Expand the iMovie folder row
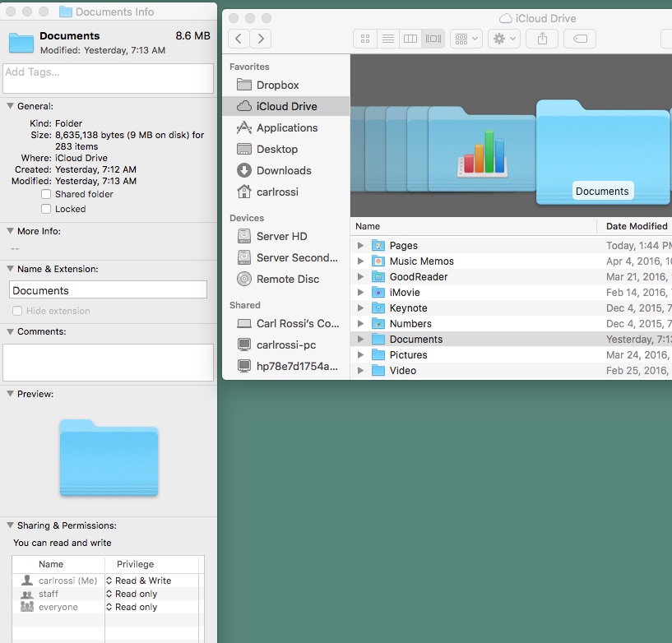 click(x=360, y=292)
